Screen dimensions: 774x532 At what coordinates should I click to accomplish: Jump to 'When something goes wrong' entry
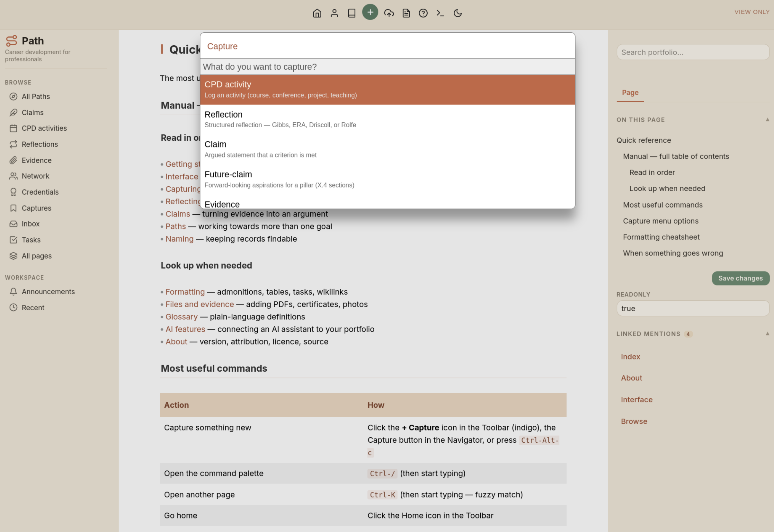[673, 253]
